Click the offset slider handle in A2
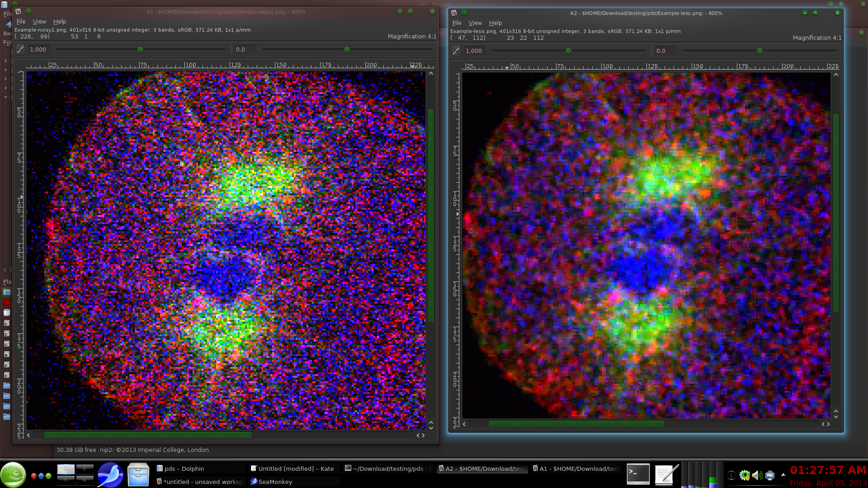 759,51
